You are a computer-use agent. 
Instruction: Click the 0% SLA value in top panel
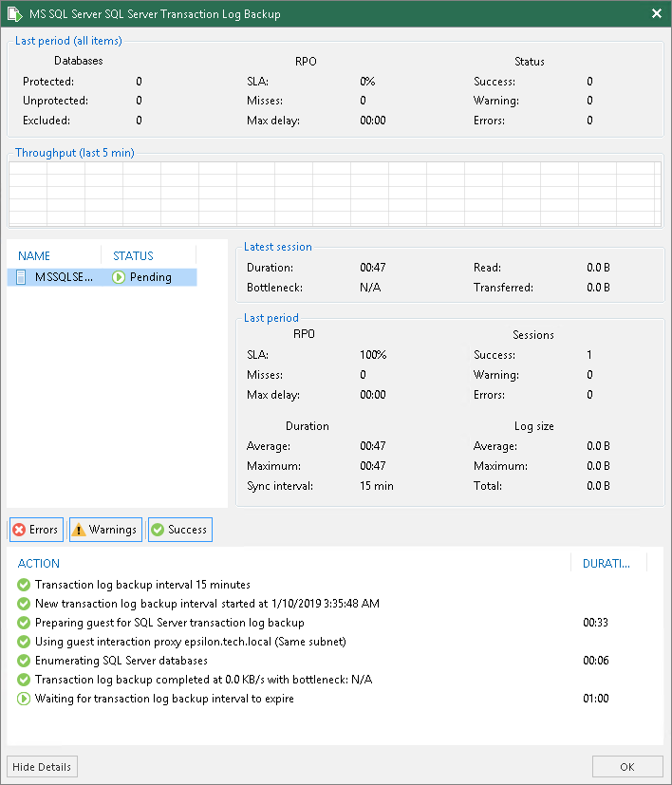(x=367, y=81)
